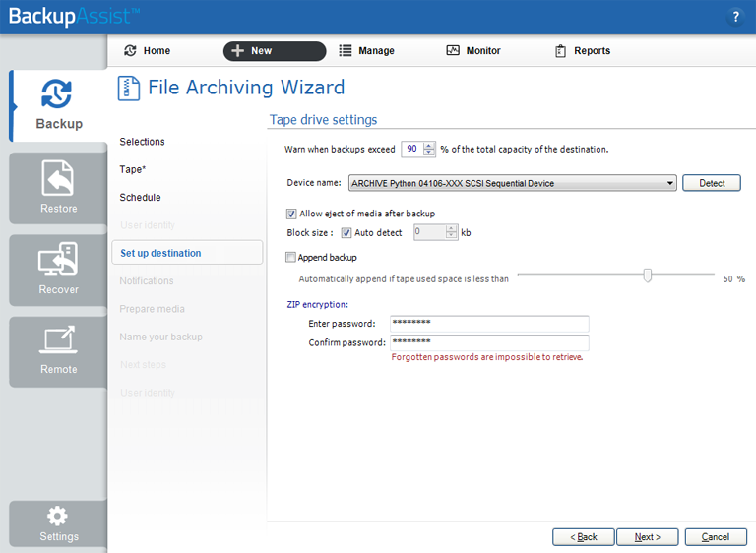Click the help question mark icon
This screenshot has height=553, width=756.
(x=735, y=18)
